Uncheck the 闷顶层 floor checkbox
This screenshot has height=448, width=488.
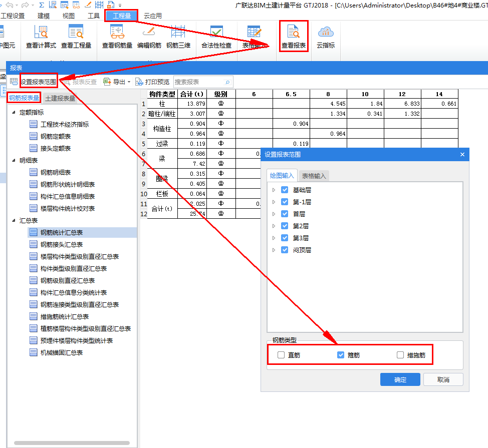click(x=285, y=250)
